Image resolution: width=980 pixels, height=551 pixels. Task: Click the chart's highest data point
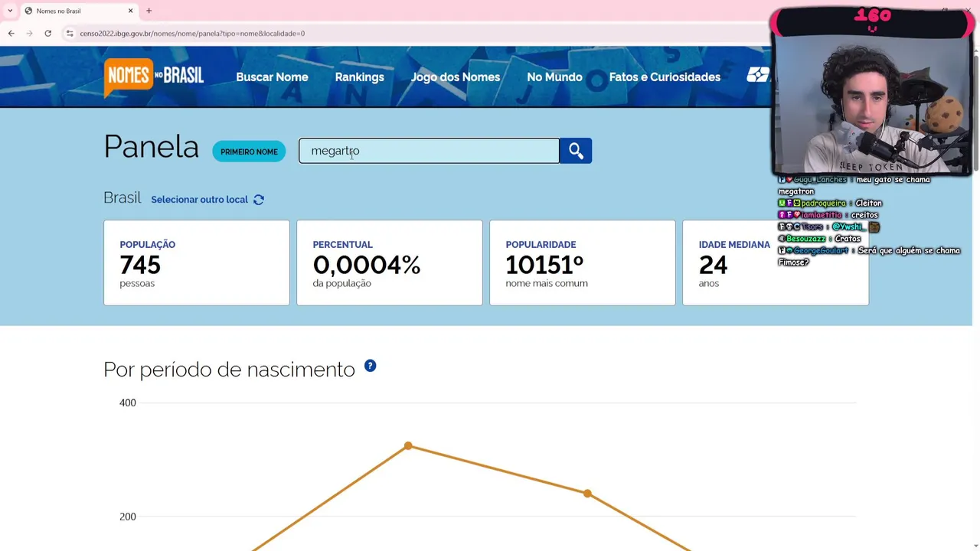(408, 446)
